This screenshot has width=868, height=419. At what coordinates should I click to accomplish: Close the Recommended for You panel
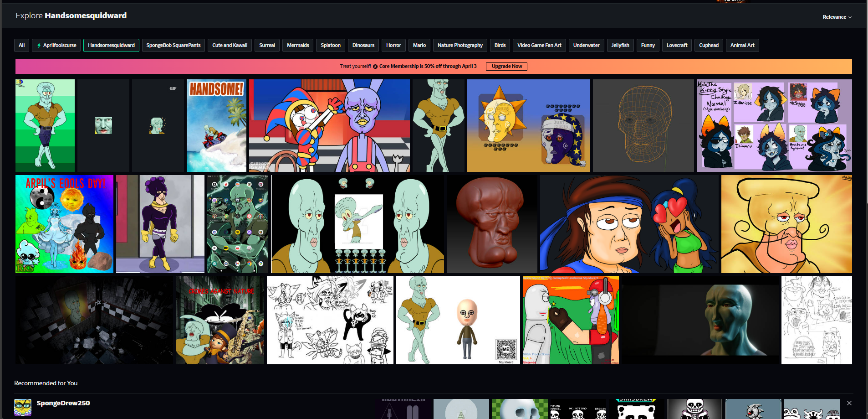pyautogui.click(x=849, y=403)
